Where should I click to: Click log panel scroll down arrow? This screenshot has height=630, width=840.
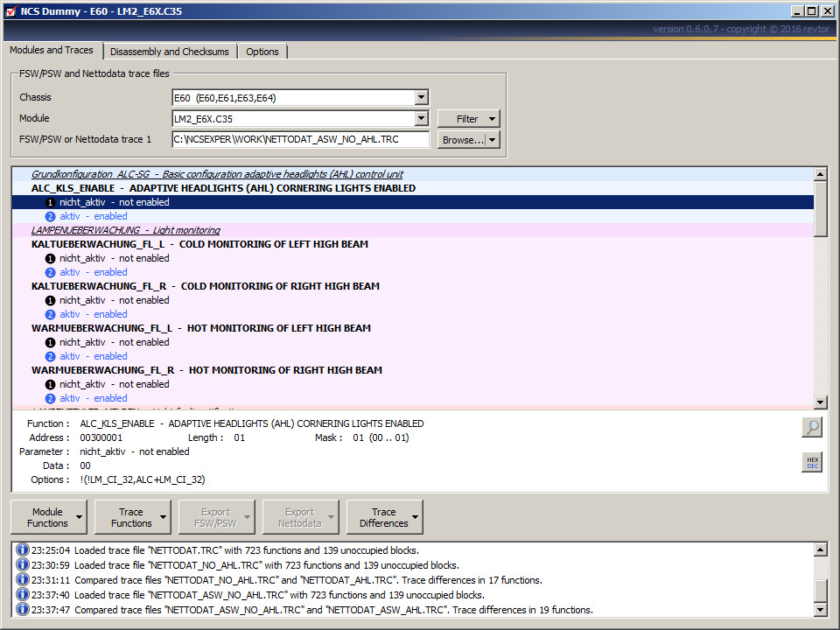(820, 610)
